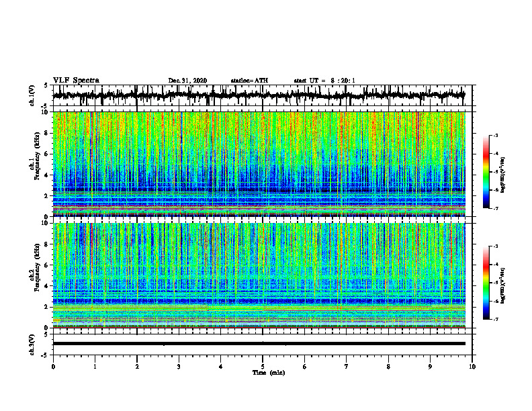Click the "5" tick of the ch.1(V) axis
This screenshot has width=532, height=411.
[x=46, y=85]
